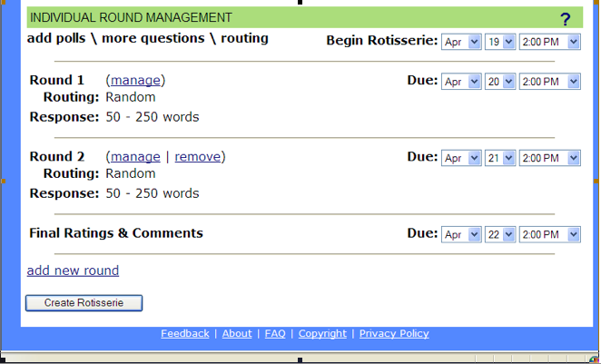Open Final Ratings due day dropdown showing 22
The image size is (601, 364).
500,234
